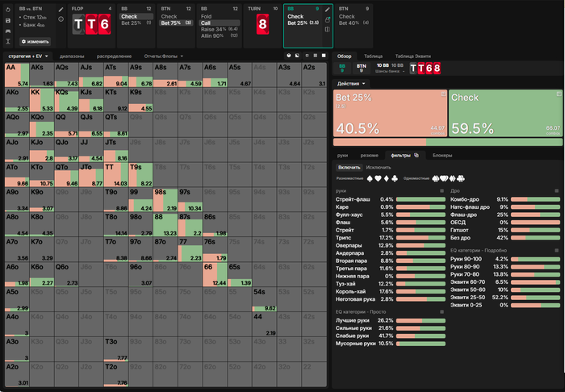Open the Действия dropdown
This screenshot has width=565, height=392.
click(351, 84)
